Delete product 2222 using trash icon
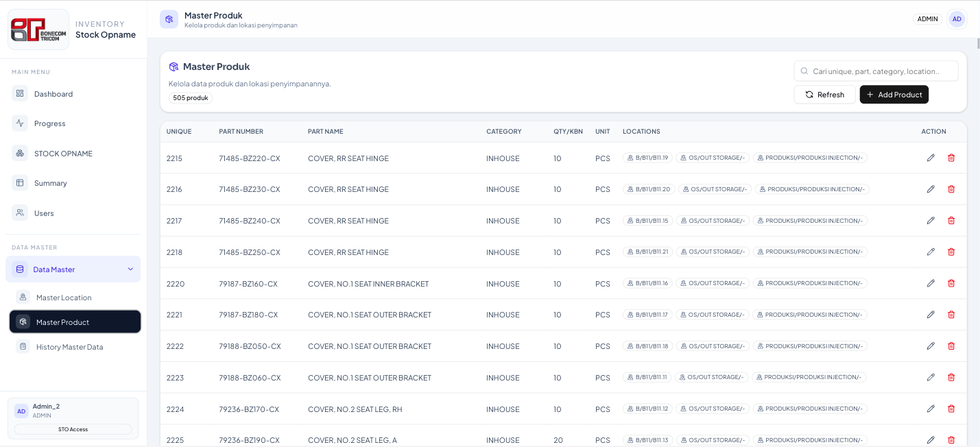The height and width of the screenshot is (447, 980). pyautogui.click(x=951, y=346)
